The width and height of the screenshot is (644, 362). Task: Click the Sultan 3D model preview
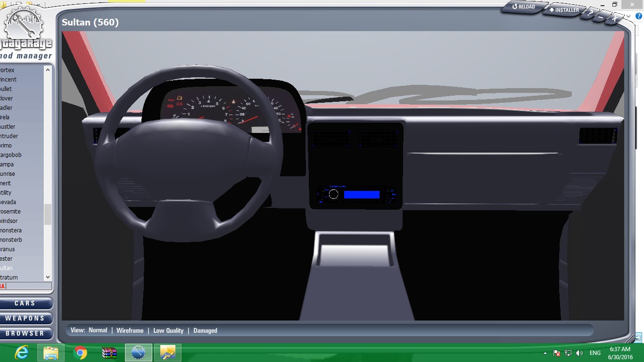click(343, 176)
